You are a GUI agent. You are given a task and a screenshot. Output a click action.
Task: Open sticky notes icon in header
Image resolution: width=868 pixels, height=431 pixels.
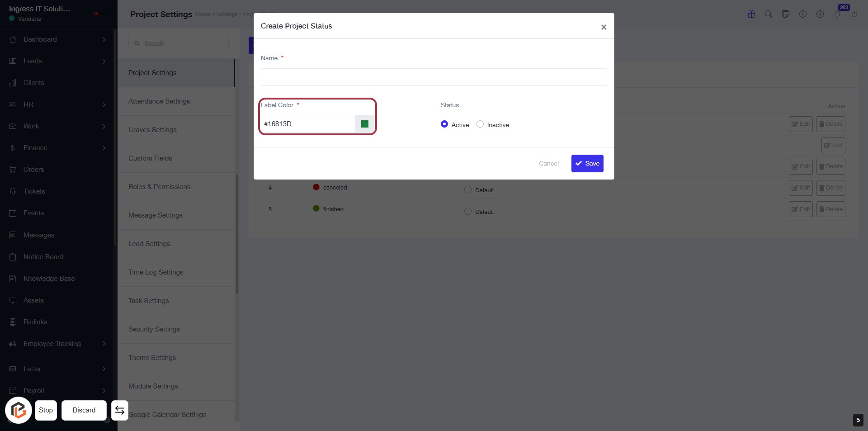[786, 14]
